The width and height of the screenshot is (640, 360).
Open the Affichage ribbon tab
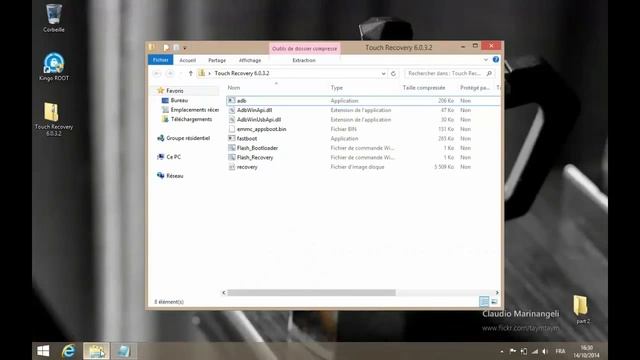(250, 60)
